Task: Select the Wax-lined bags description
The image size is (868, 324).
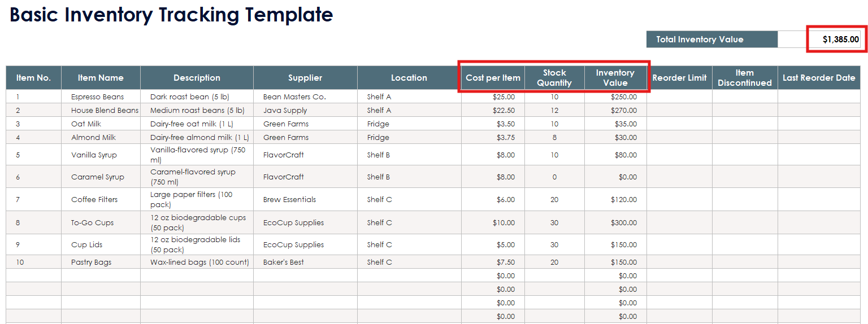Action: pyautogui.click(x=197, y=262)
